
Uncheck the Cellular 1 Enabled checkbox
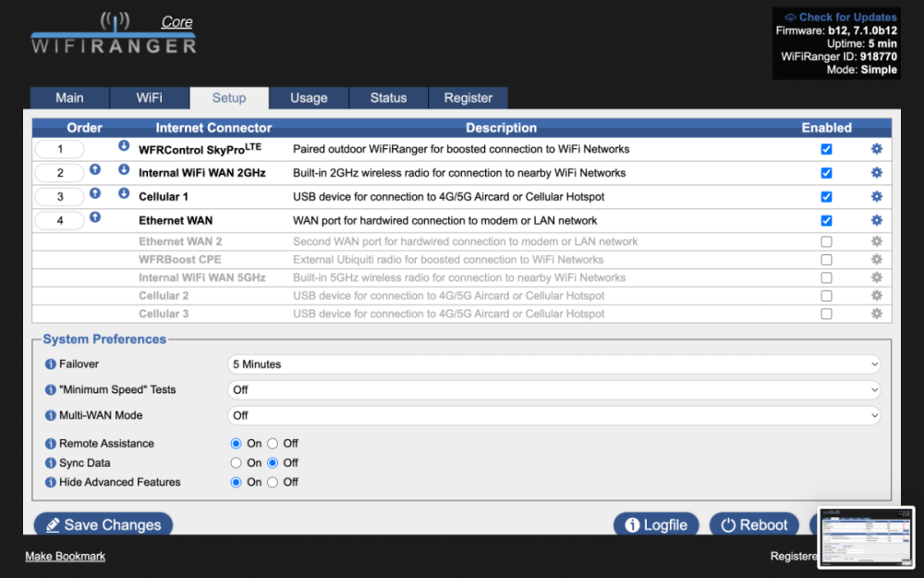(x=826, y=196)
